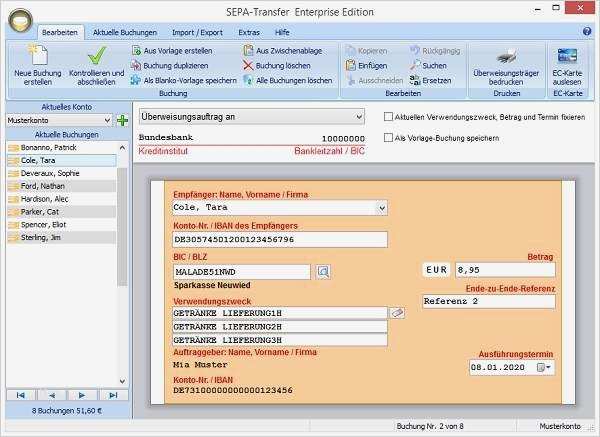Screen dimensions: 600x437
Task: Click the BIC field MALADE51NWD
Action: (x=241, y=272)
